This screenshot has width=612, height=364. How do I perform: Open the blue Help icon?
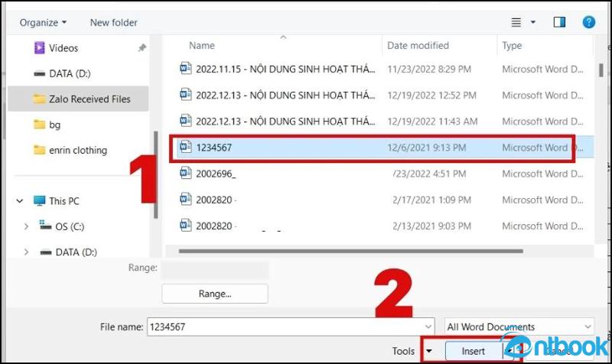coord(588,22)
